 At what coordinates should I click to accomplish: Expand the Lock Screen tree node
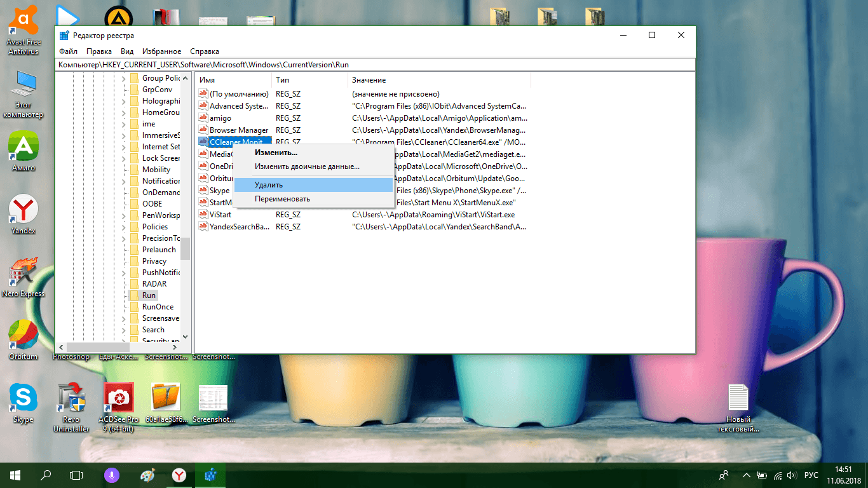[124, 158]
